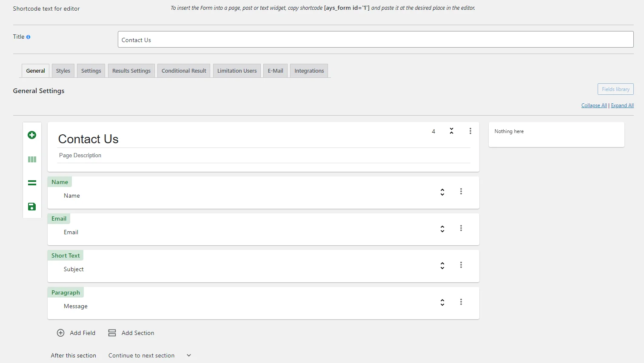The width and height of the screenshot is (644, 363).
Task: Open the three-dot menu of Contact Us section
Action: click(470, 131)
